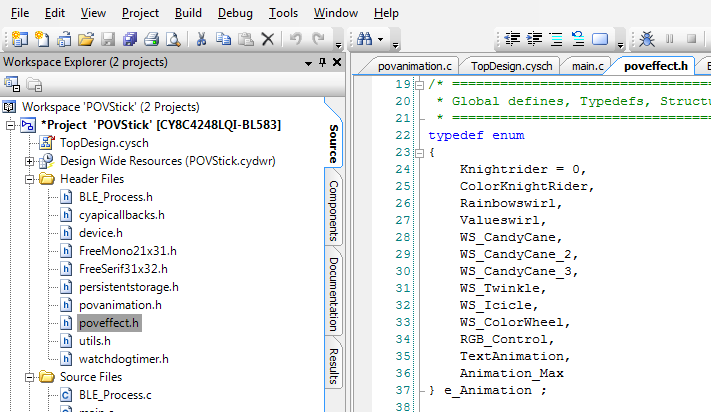Select persistentstorage.h header file
The width and height of the screenshot is (711, 412).
(x=128, y=287)
